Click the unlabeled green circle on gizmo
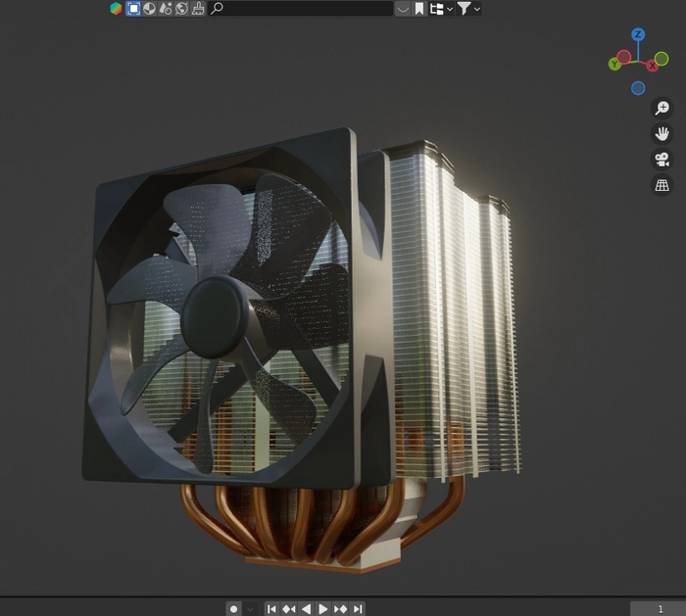The height and width of the screenshot is (616, 686). click(x=661, y=59)
